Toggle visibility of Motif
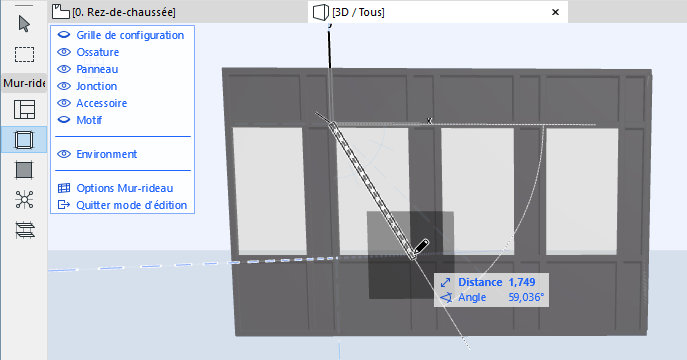The width and height of the screenshot is (687, 360). pos(64,120)
